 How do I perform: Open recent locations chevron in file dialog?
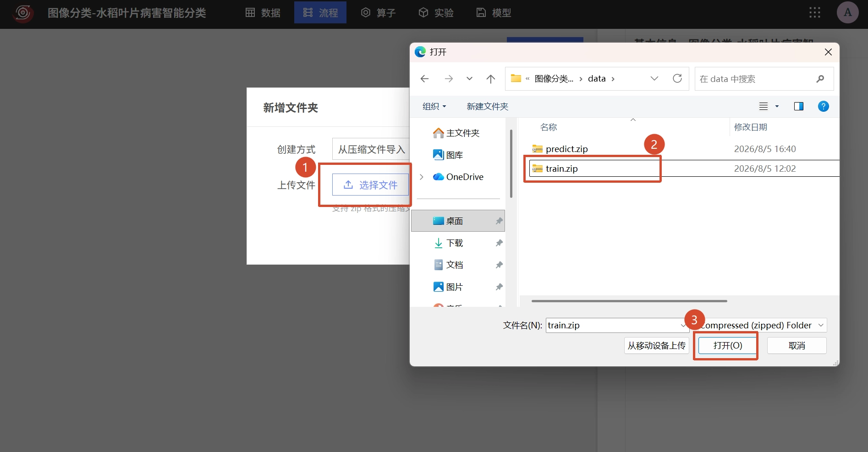click(x=469, y=79)
